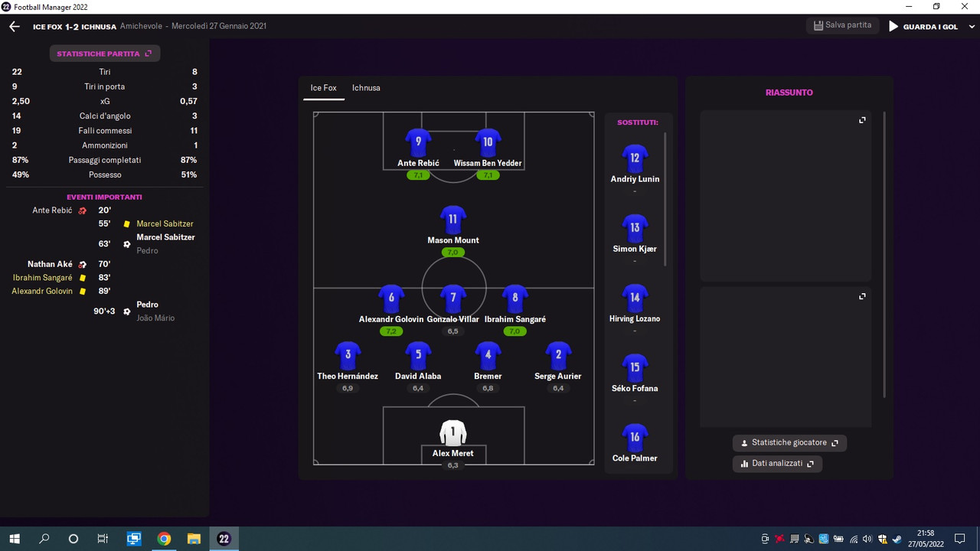Select Ante Rebić shirt number 9
This screenshot has width=980, height=551.
418,142
